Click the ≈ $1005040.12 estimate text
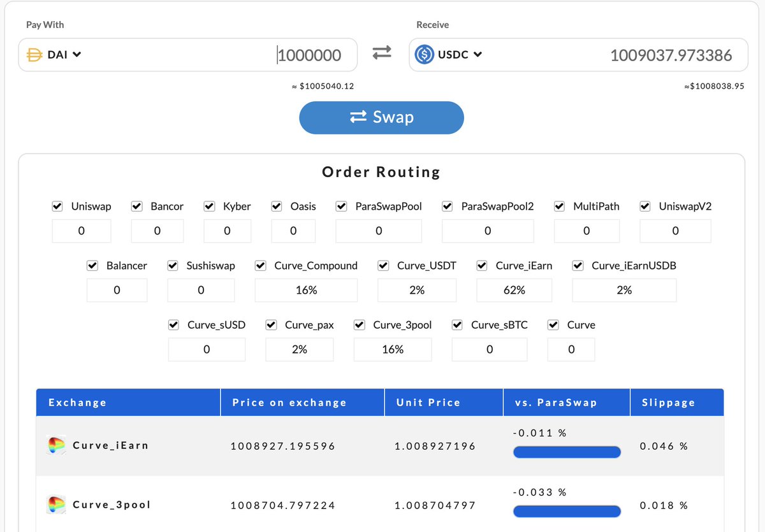765x532 pixels. 323,86
